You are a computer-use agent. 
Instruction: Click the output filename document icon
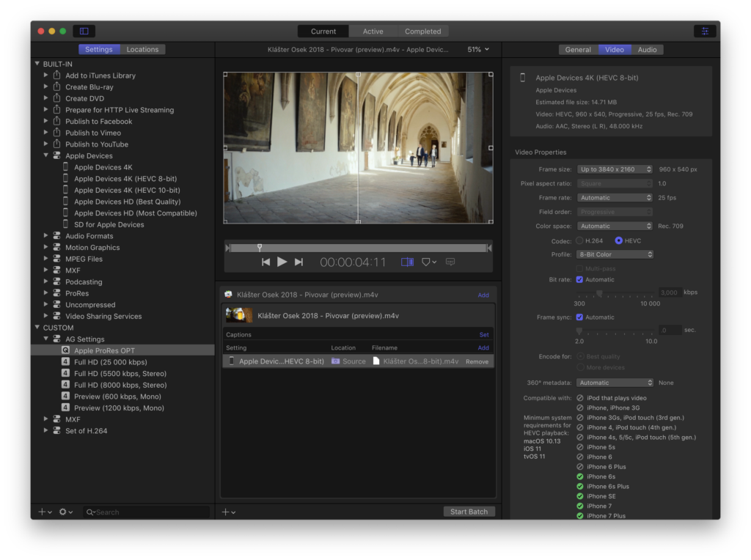[x=376, y=361]
